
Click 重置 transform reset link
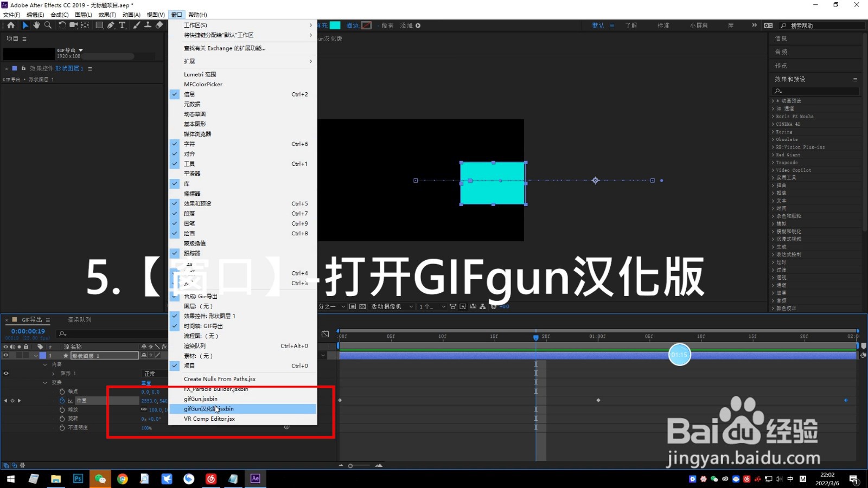pyautogui.click(x=146, y=383)
